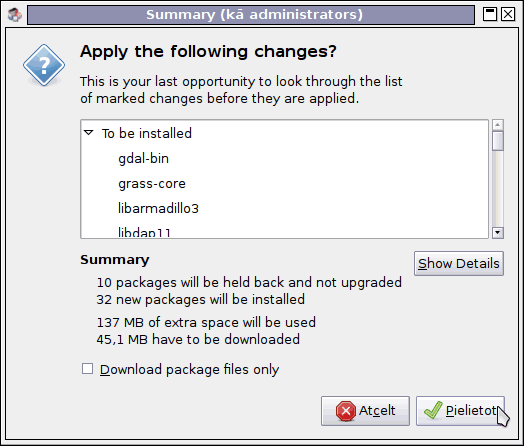Click the green checkmark icon on Pielietot button
The image size is (524, 446).
433,410
